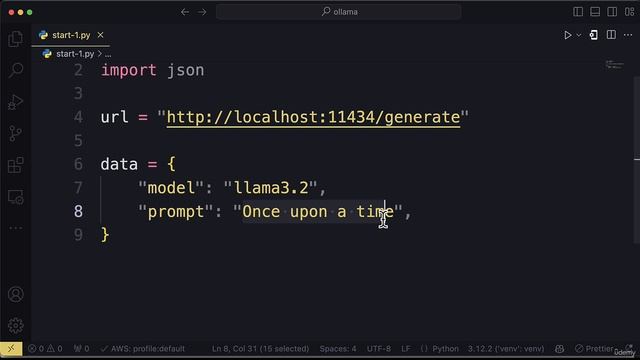
Task: Open the remote window indicator
Action: pos(11,349)
